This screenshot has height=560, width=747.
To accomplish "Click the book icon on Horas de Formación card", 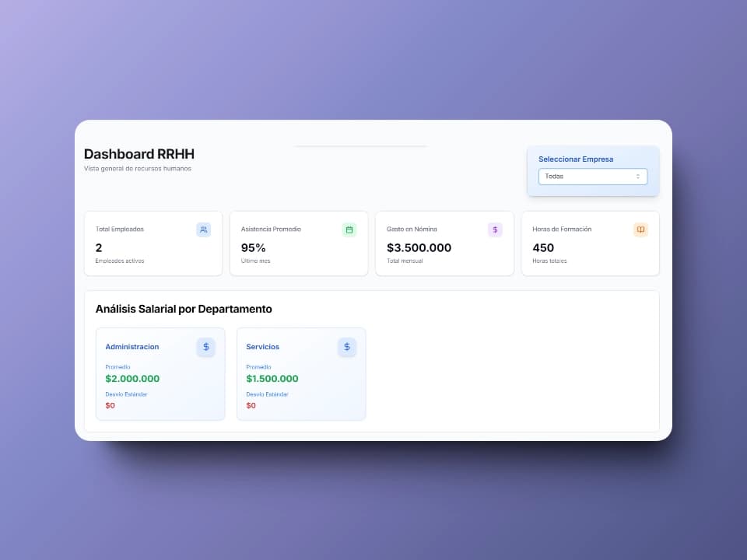I will (x=640, y=229).
